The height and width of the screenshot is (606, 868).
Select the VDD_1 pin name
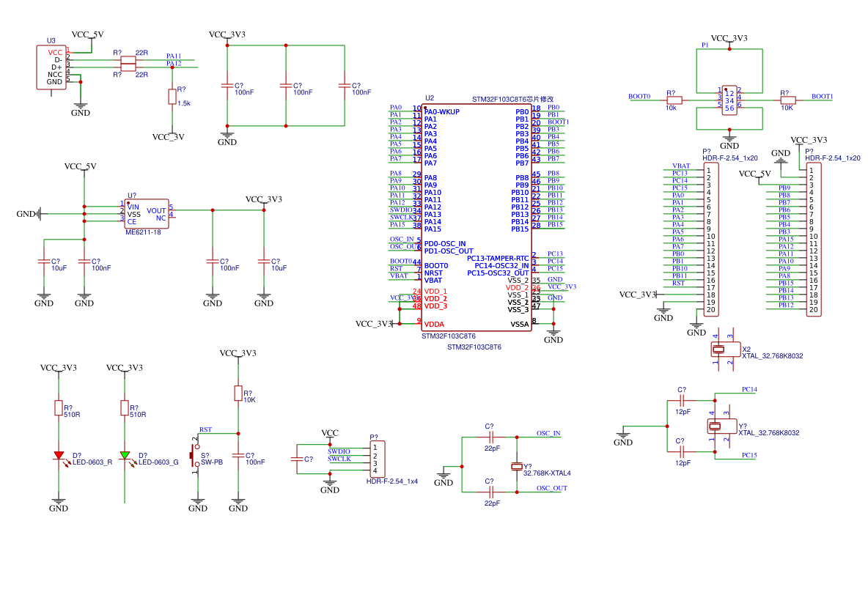(435, 291)
